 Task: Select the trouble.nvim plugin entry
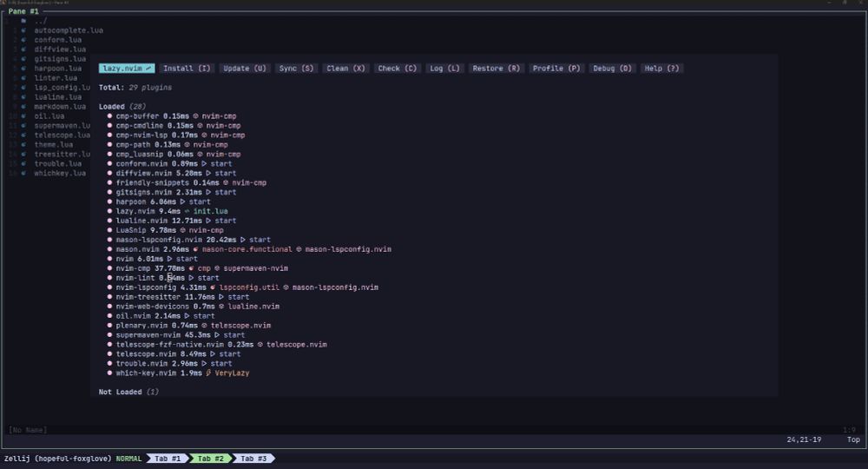click(x=141, y=363)
